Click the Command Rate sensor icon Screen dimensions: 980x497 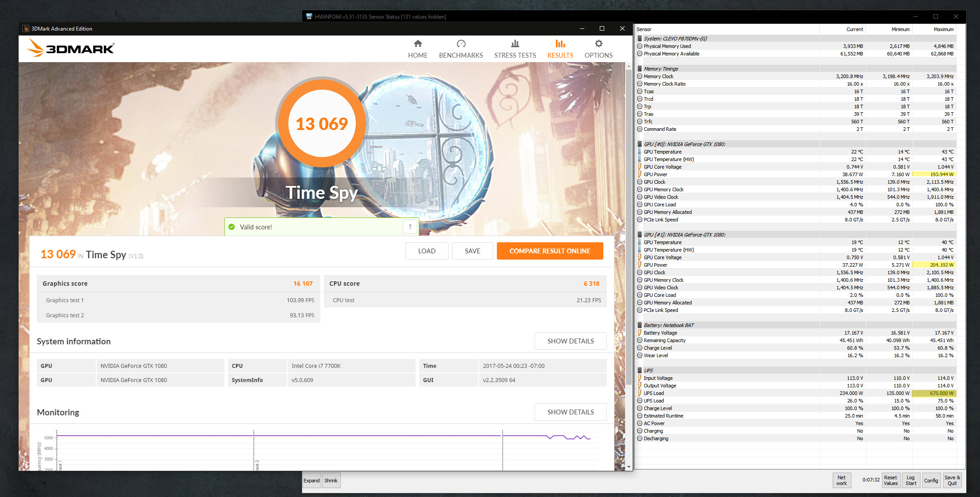[x=639, y=129]
